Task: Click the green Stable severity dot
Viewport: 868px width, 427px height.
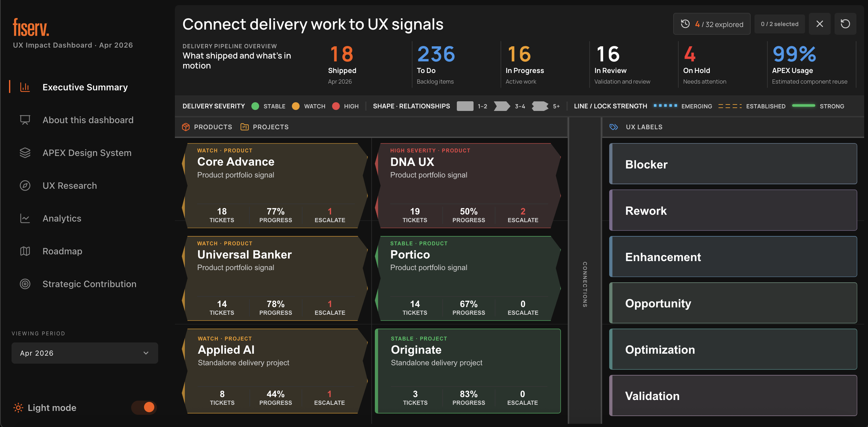Action: tap(255, 106)
